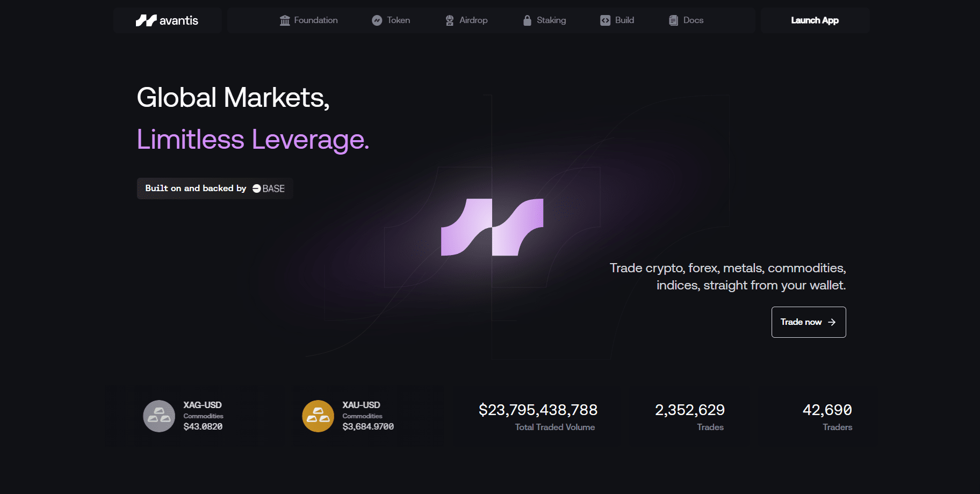Click the Avantis logo icon
This screenshot has width=980, height=494.
[145, 20]
